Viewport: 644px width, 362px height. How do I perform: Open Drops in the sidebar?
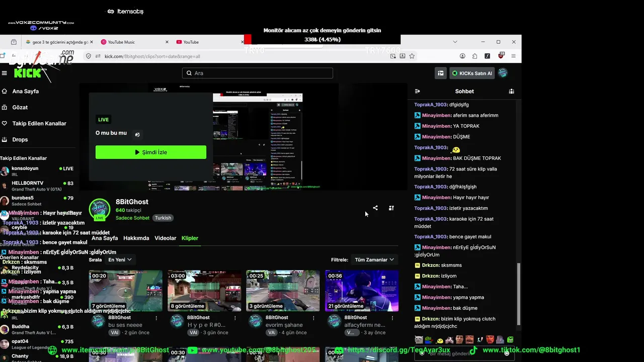coord(20,139)
